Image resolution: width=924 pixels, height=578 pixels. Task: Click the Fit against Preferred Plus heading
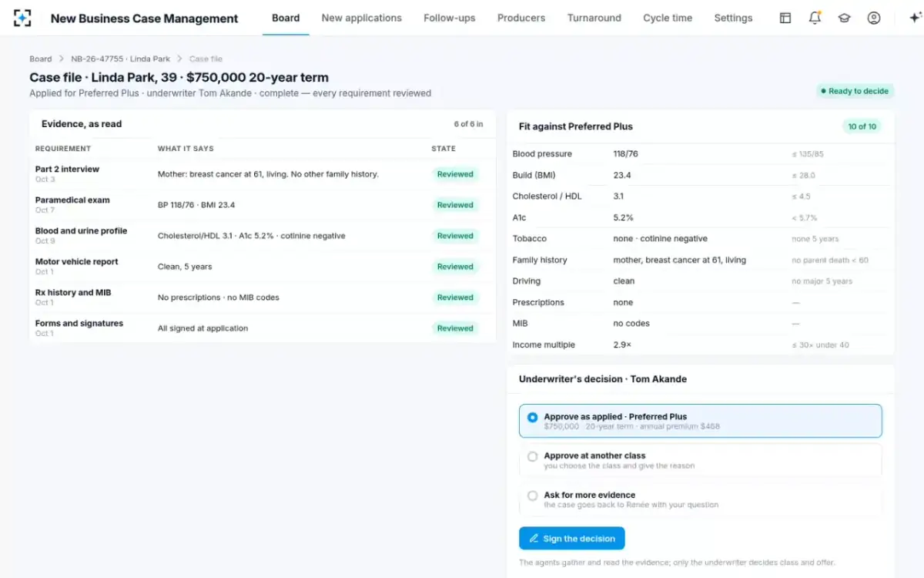(576, 126)
